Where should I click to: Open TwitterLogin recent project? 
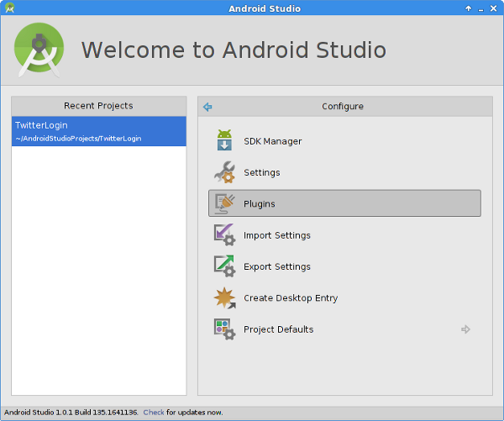pyautogui.click(x=98, y=131)
